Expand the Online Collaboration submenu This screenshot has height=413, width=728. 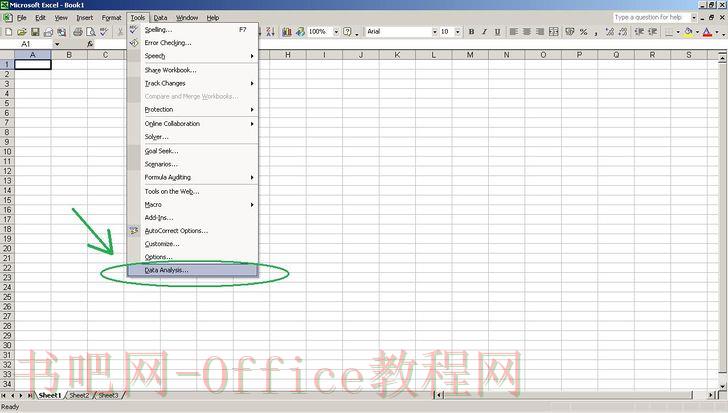click(x=193, y=123)
